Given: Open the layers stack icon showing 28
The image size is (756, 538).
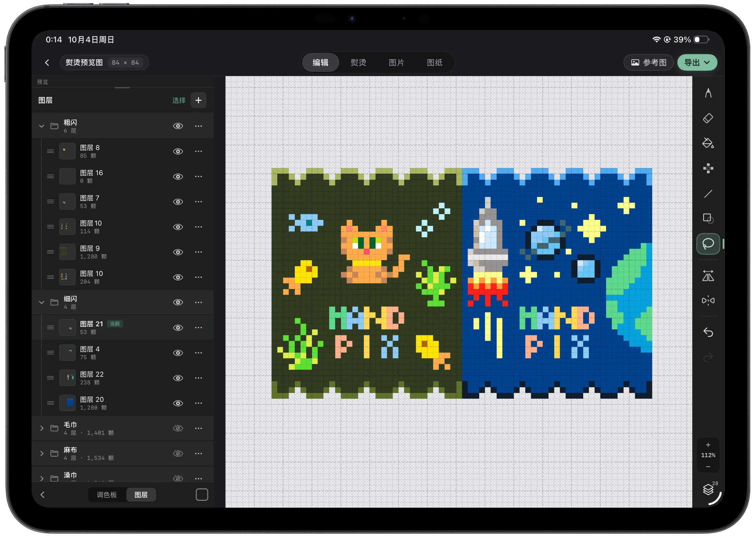Looking at the screenshot, I should click(x=708, y=489).
